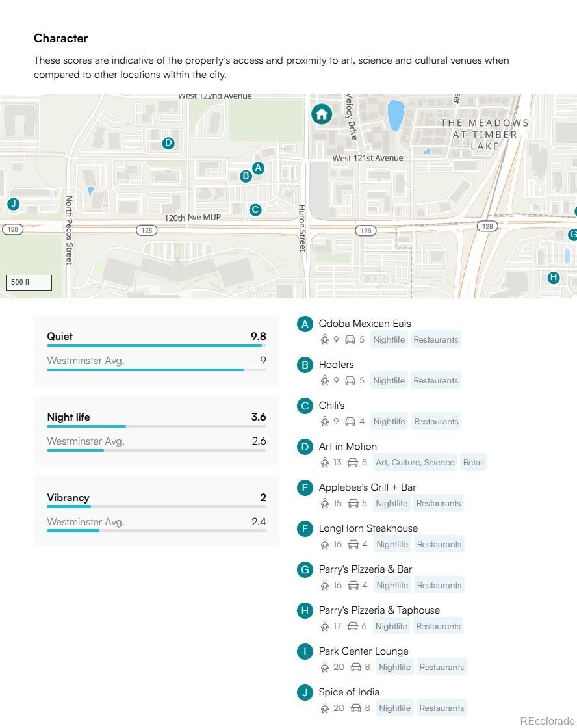Select map marker B on the map
This screenshot has height=728, width=577.
pyautogui.click(x=246, y=176)
